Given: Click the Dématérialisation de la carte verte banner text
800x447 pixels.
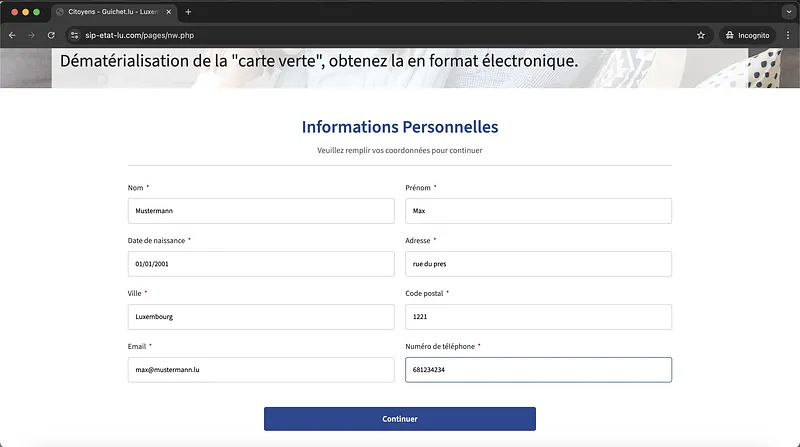Looking at the screenshot, I should [x=319, y=61].
